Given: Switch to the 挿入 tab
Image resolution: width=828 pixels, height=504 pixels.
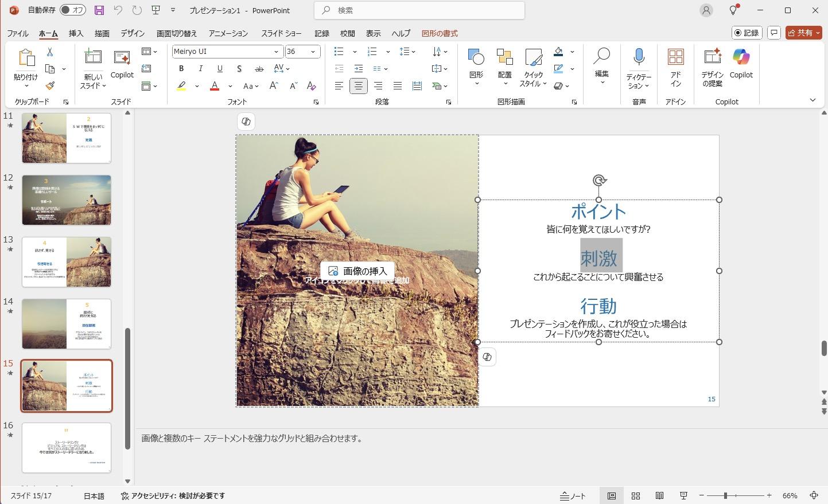Looking at the screenshot, I should tap(76, 33).
